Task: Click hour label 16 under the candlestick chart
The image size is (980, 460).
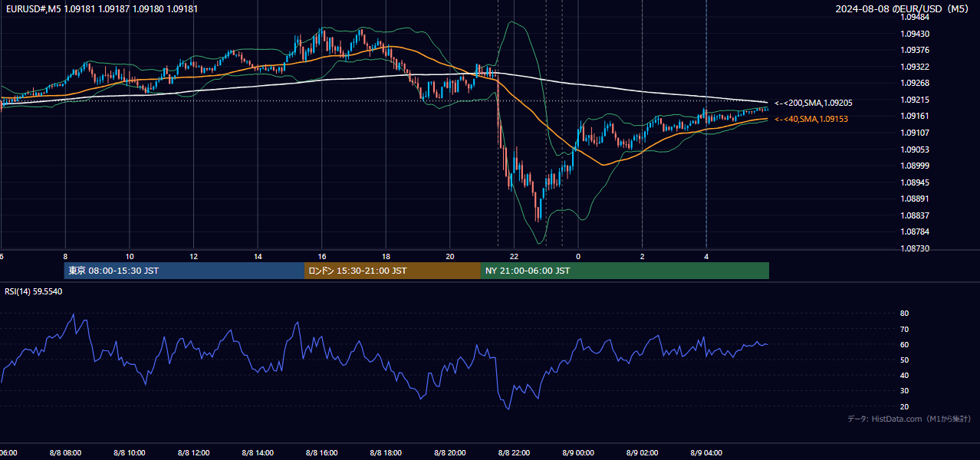Action: click(322, 256)
